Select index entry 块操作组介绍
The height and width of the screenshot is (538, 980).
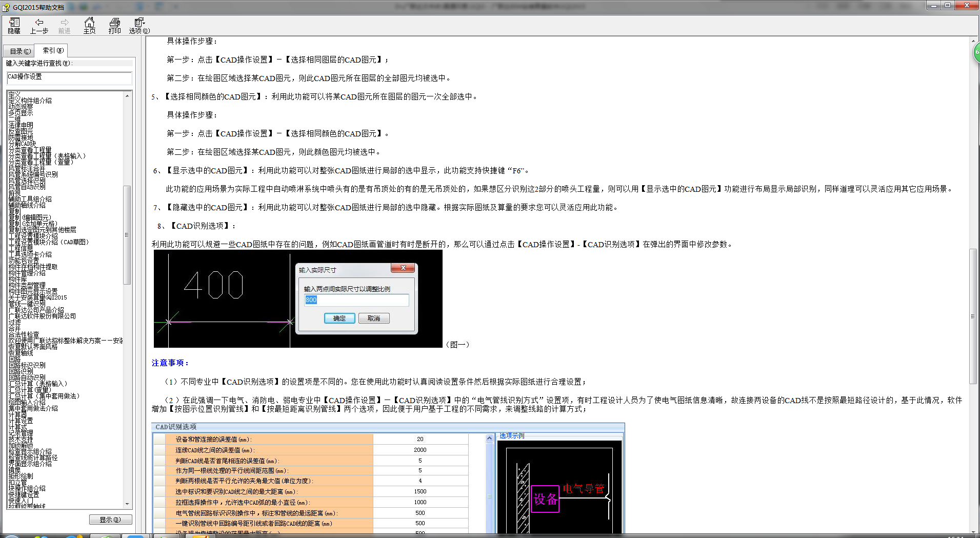tap(27, 488)
